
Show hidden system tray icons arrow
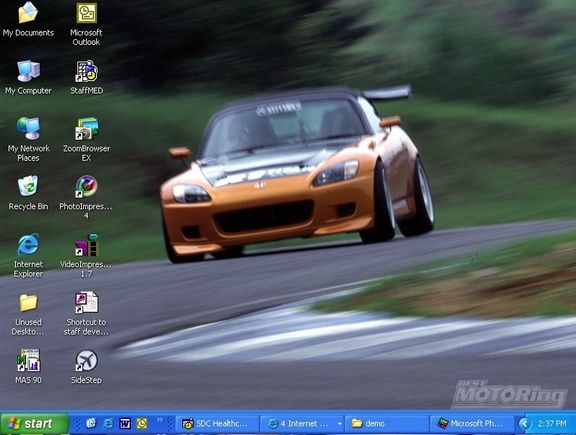(525, 424)
